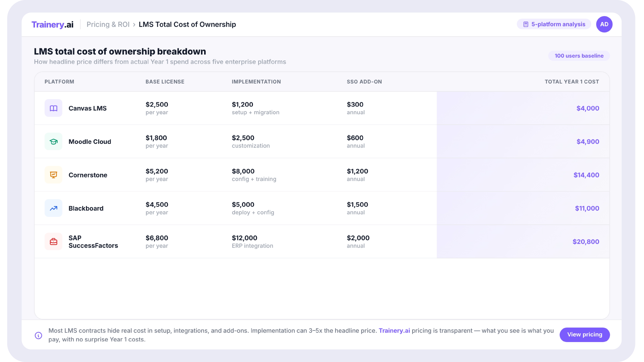Click the subtitle about headline price
Screen dimensions: 644x362
click(x=160, y=62)
